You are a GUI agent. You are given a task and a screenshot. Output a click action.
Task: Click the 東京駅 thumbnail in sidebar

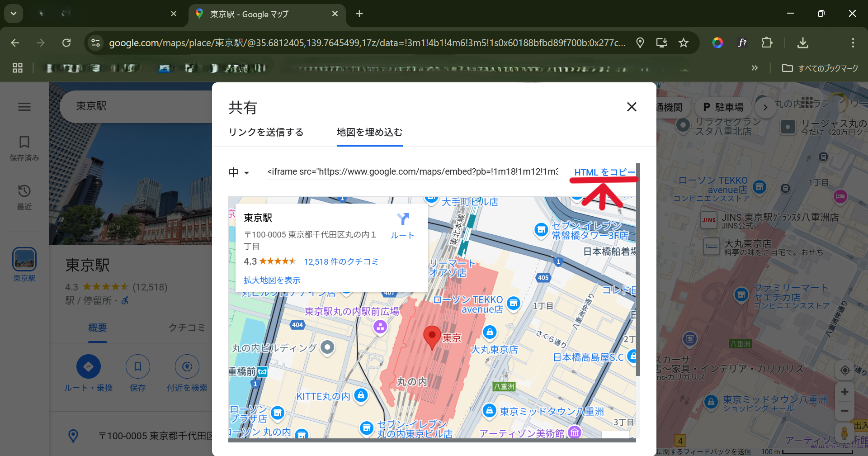click(x=24, y=260)
